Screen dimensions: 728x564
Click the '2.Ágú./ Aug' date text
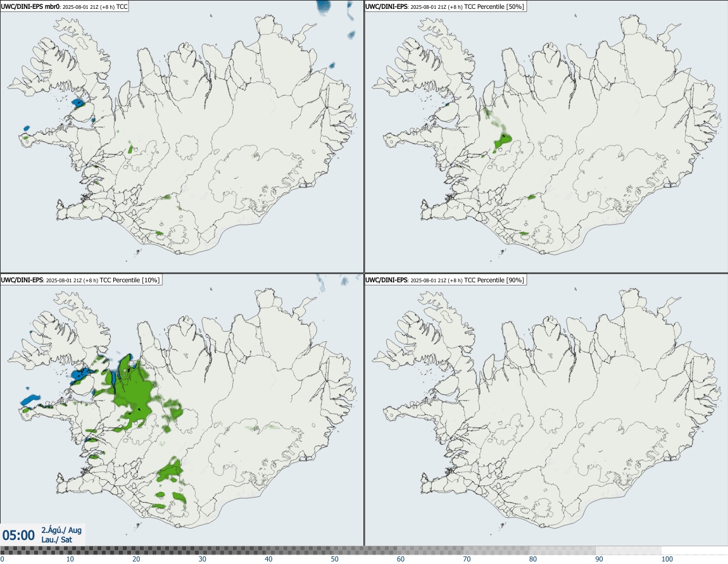click(61, 530)
